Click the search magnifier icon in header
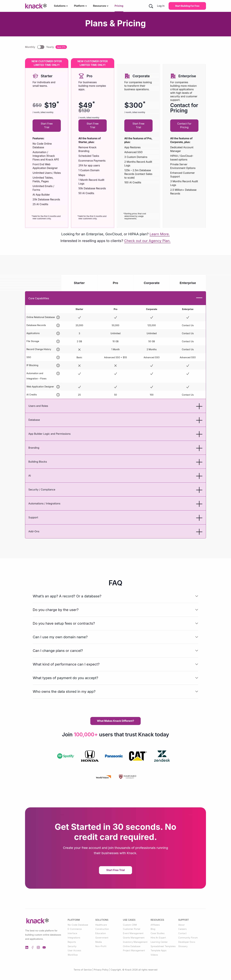Screen dimensions: 231x980 pyautogui.click(x=151, y=6)
